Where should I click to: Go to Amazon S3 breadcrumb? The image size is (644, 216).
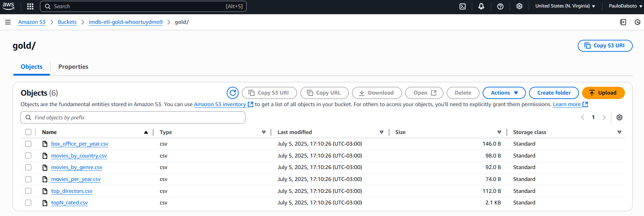coord(32,22)
